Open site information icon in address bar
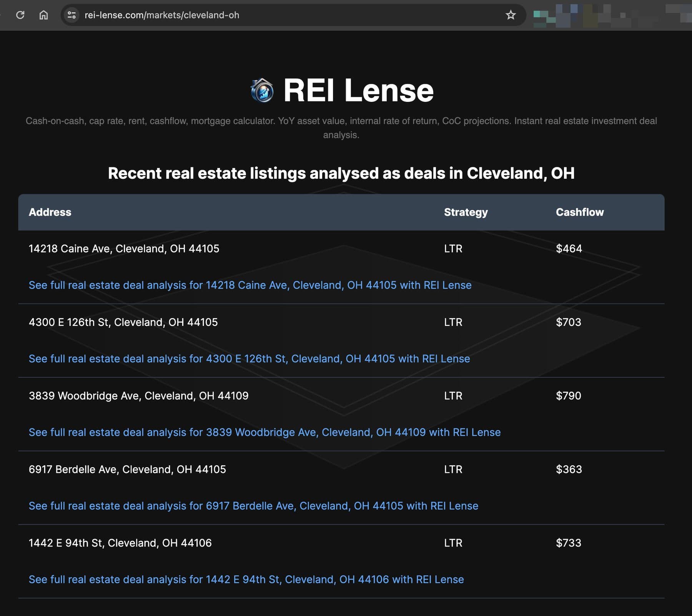This screenshot has height=616, width=692. point(72,15)
